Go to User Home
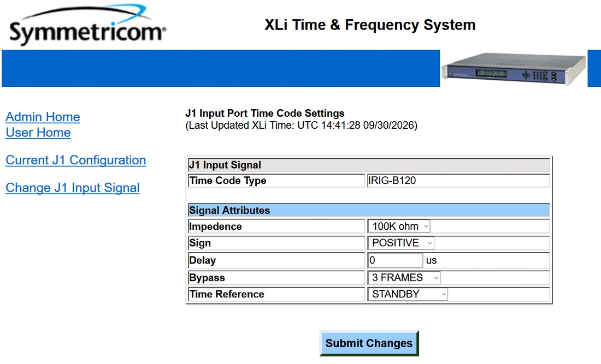The width and height of the screenshot is (601, 364). 38,133
